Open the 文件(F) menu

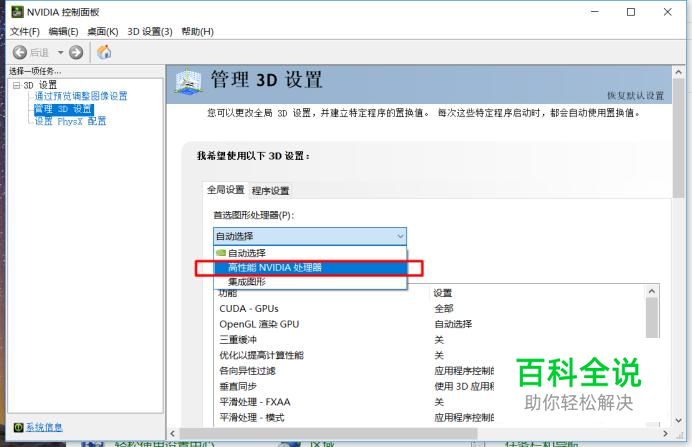click(25, 32)
